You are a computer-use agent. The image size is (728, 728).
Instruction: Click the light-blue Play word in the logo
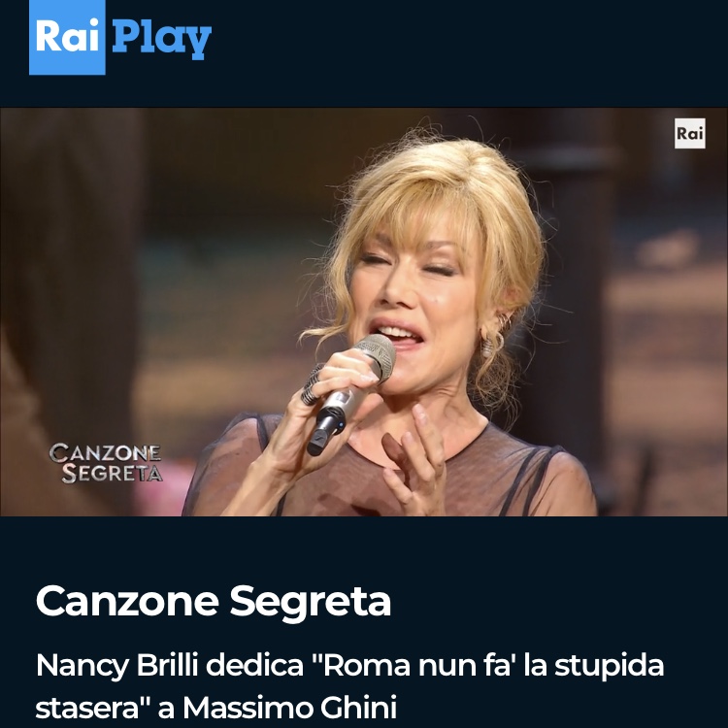click(160, 39)
